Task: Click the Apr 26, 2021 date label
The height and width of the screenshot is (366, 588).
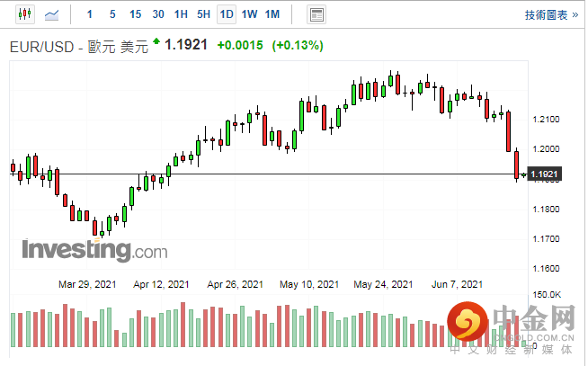Action: pos(236,284)
